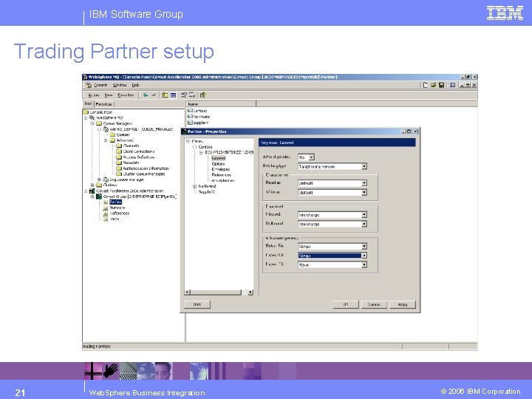Click the Help button in Properties dialog
The image size is (532, 399).
[x=197, y=304]
